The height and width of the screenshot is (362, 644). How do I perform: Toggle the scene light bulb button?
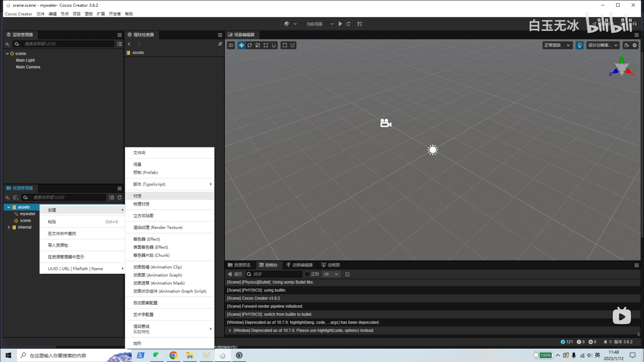point(580,45)
